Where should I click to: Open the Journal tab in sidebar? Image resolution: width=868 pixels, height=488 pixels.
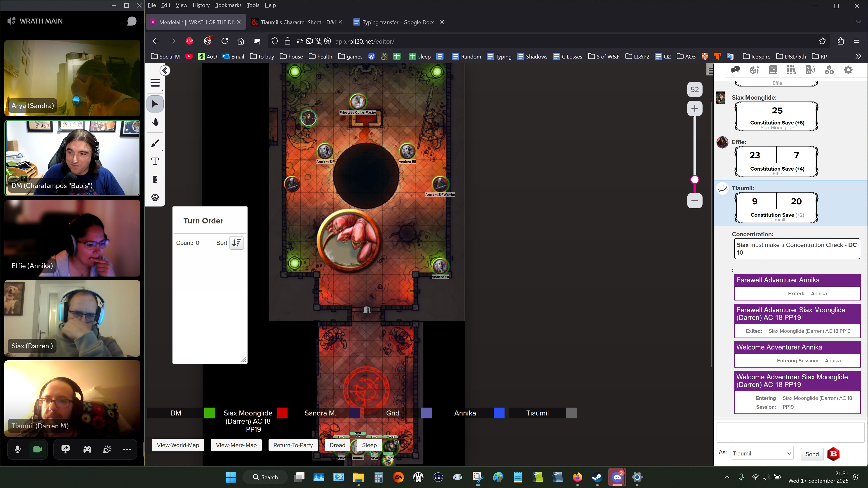click(x=773, y=70)
